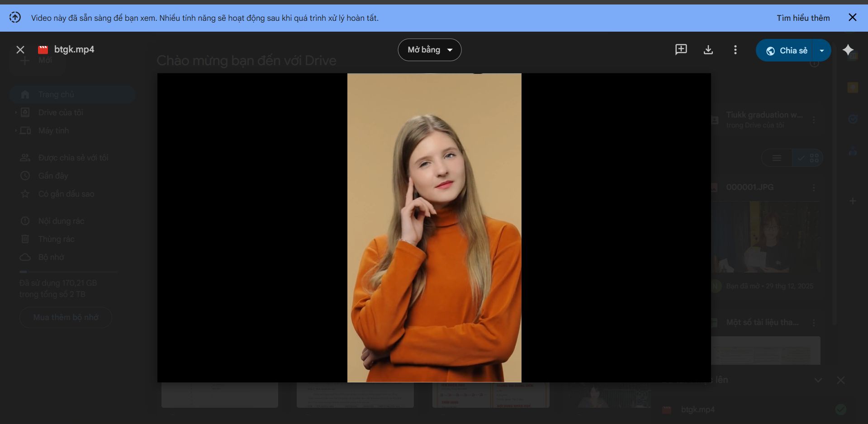The image size is (868, 424).
Task: Open 'Gần đây' recent files
Action: tap(53, 176)
